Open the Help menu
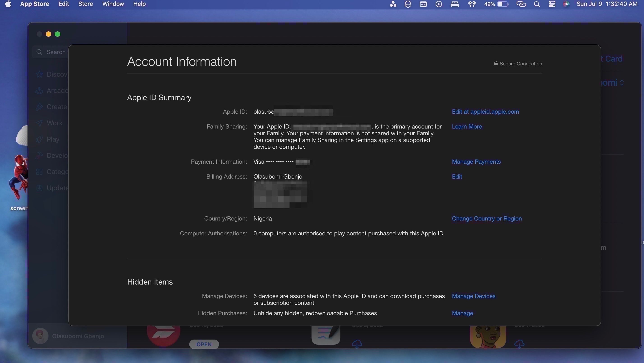Image resolution: width=644 pixels, height=363 pixels. click(139, 4)
